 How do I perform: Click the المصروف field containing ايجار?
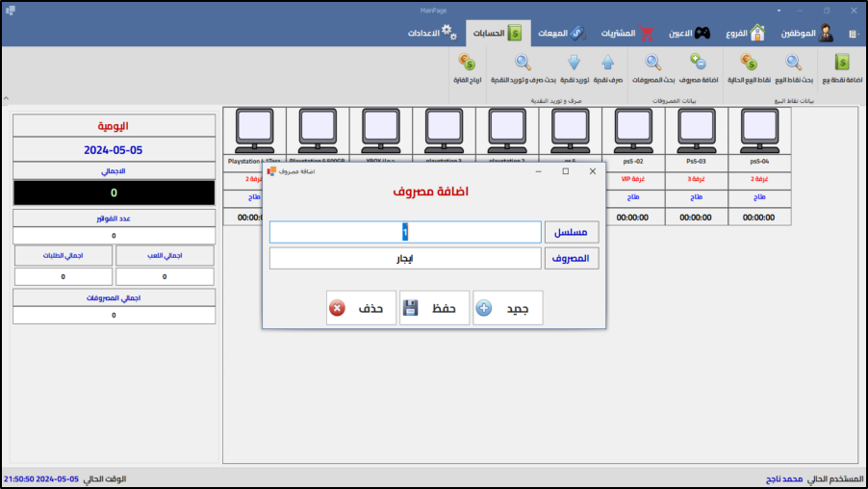coord(405,258)
